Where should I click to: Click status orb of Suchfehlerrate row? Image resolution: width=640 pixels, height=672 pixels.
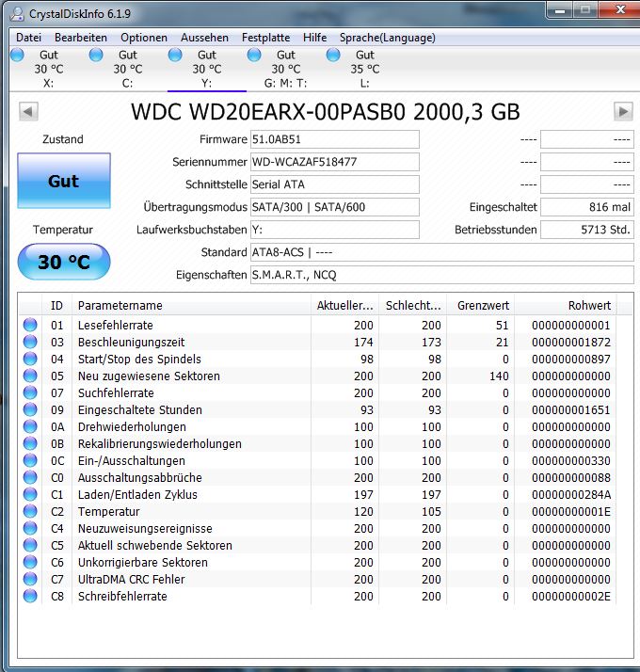(x=30, y=392)
